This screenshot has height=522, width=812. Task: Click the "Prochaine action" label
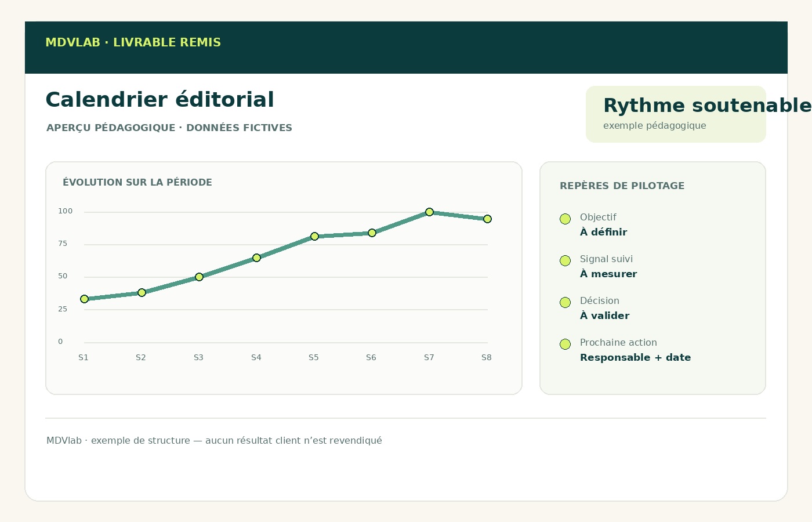click(x=618, y=342)
